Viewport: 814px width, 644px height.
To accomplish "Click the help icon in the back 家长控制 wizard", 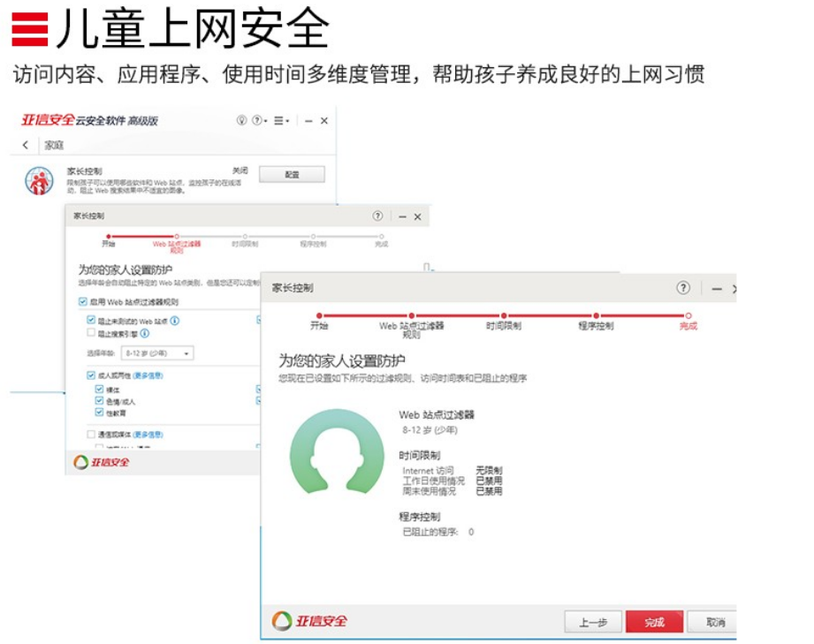I will point(377,216).
